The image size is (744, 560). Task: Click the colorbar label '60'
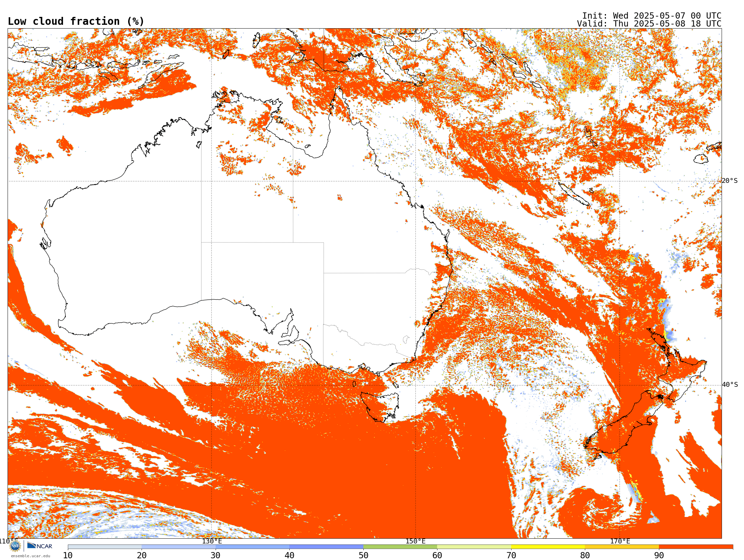click(437, 556)
